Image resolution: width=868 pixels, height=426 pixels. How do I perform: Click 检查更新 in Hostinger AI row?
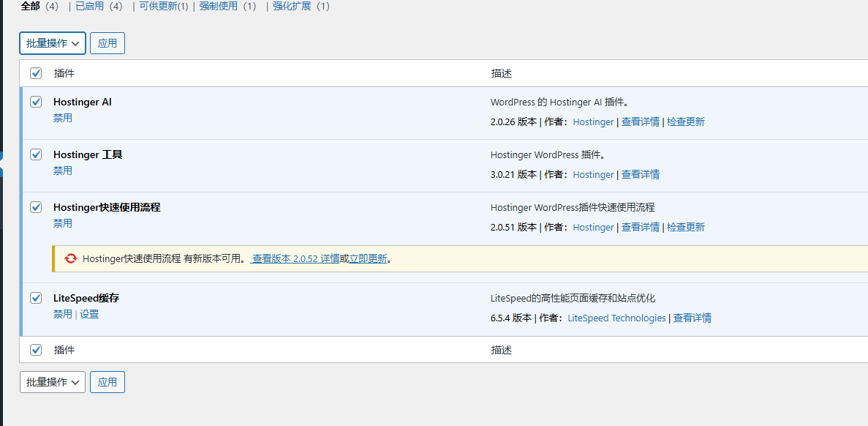[686, 122]
